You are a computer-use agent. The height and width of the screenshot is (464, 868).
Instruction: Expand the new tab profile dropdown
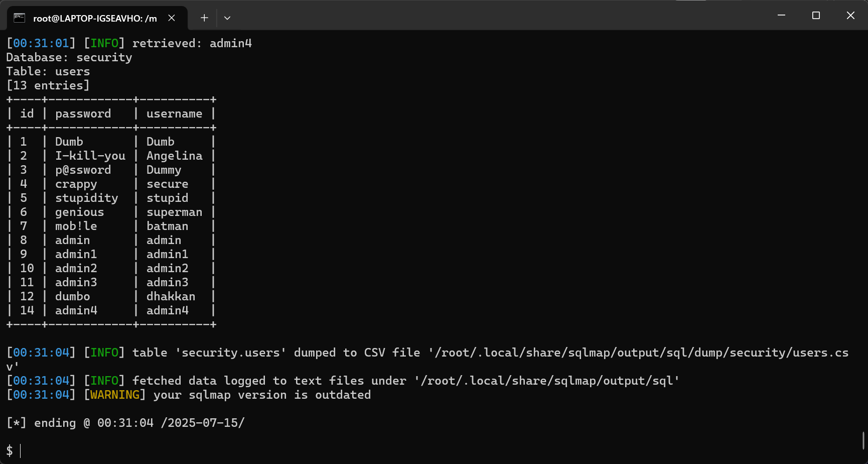pos(227,18)
